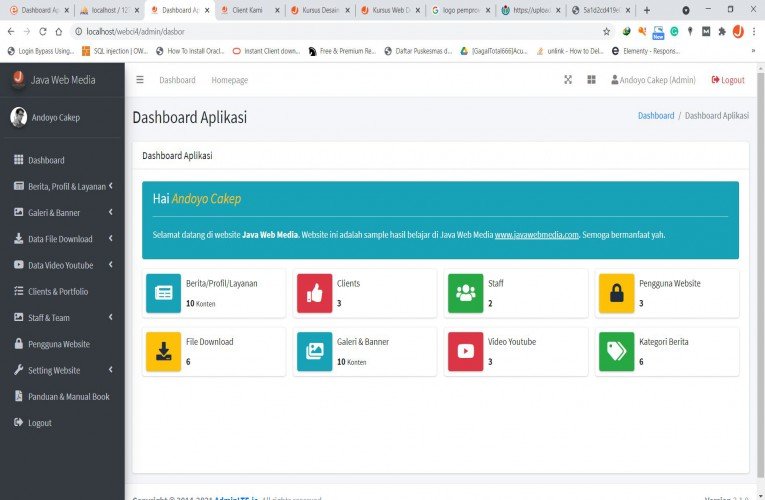Switch to the Client Kami tab
The image size is (765, 500).
tap(251, 10)
